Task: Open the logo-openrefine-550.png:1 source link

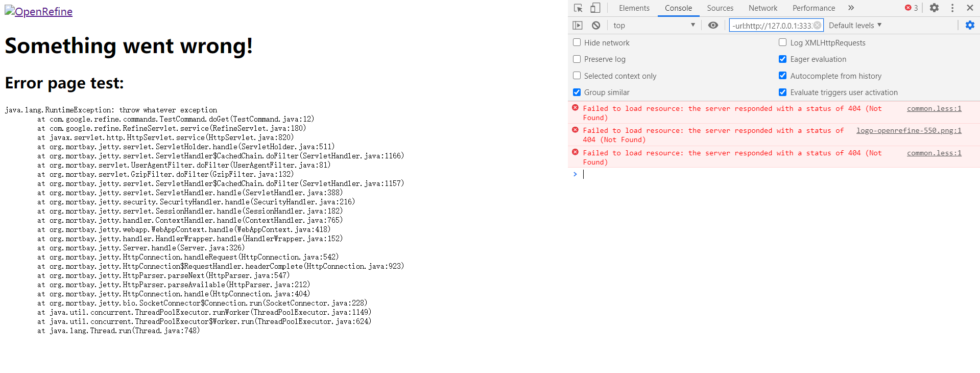Action: coord(909,130)
